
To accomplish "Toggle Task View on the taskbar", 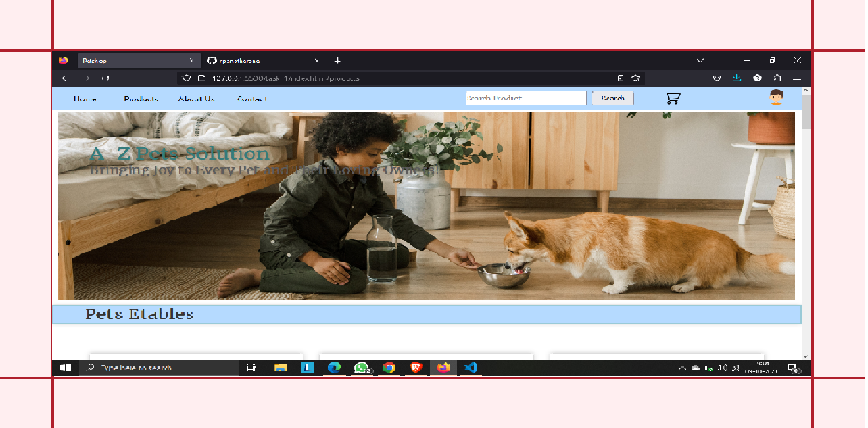I will coord(251,368).
